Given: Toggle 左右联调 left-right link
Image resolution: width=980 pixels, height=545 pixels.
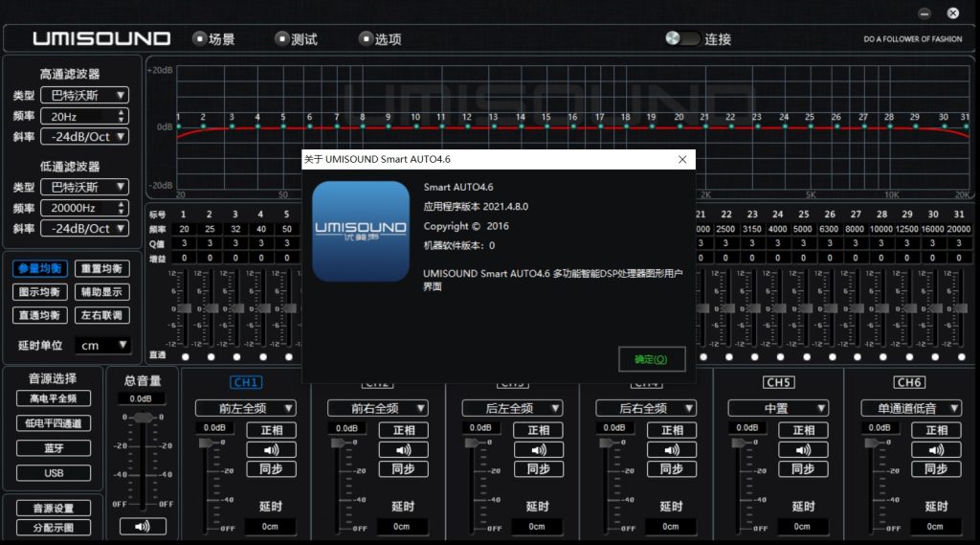Looking at the screenshot, I should 101,315.
